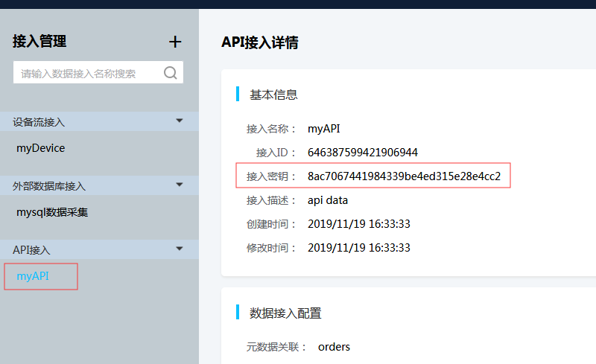
Task: Click the access ID number value
Action: pyautogui.click(x=363, y=153)
